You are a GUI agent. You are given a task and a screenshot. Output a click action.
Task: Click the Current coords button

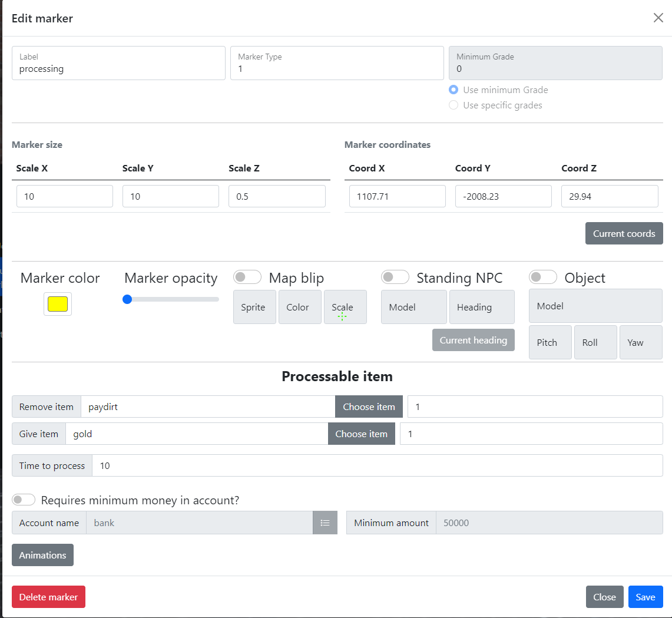tap(624, 233)
